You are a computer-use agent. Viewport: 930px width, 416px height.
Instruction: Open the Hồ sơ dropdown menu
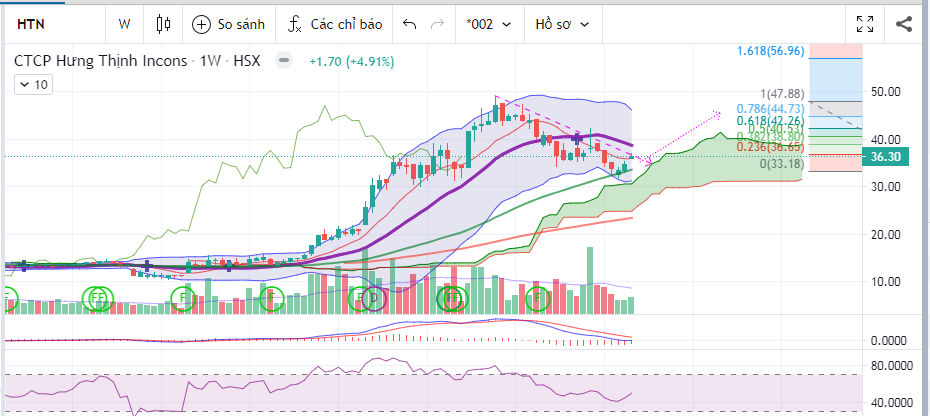[x=562, y=24]
